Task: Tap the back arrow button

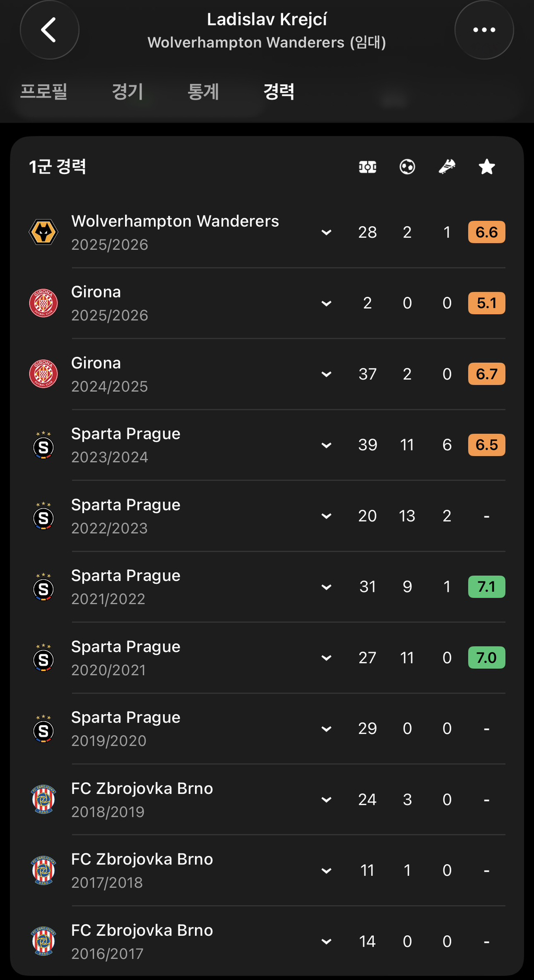Action: [x=49, y=30]
